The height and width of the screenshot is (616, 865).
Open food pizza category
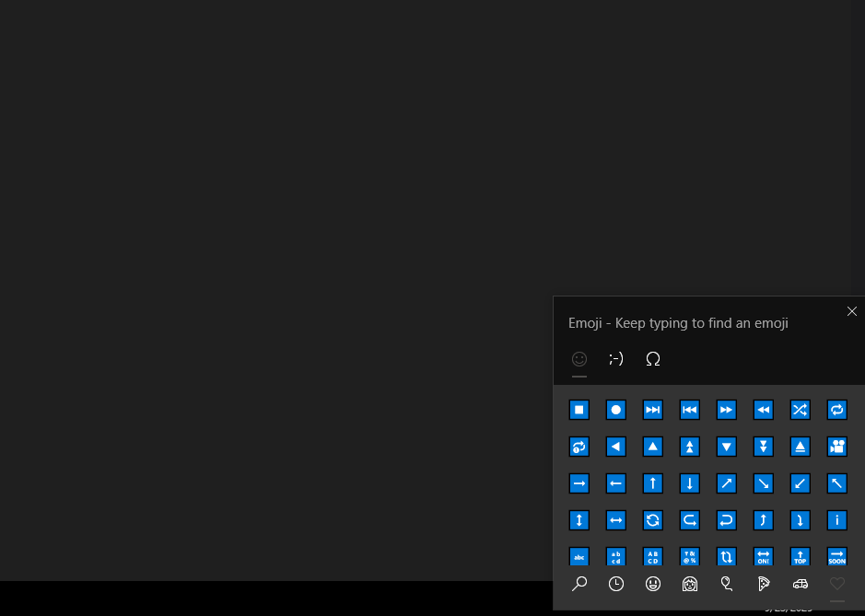point(764,584)
